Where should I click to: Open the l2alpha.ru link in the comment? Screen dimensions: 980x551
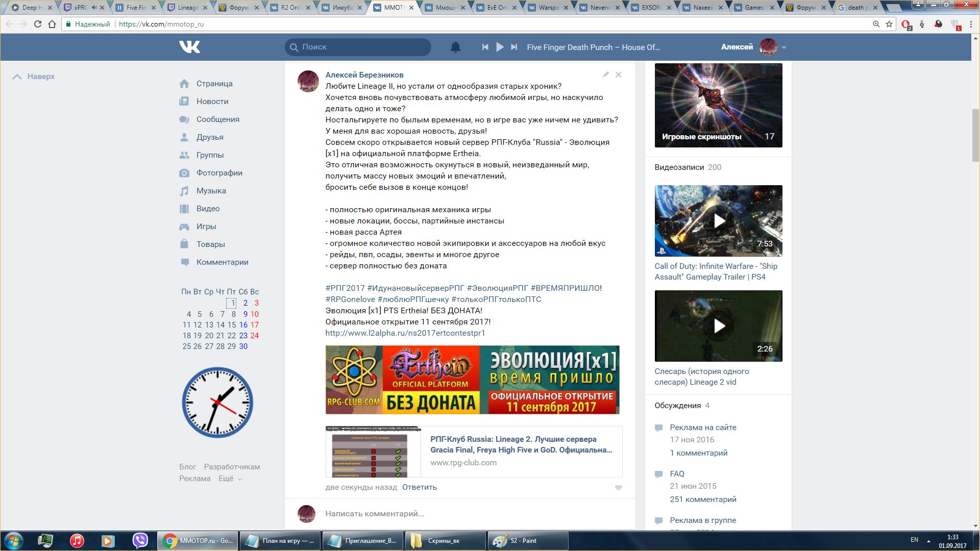(405, 333)
